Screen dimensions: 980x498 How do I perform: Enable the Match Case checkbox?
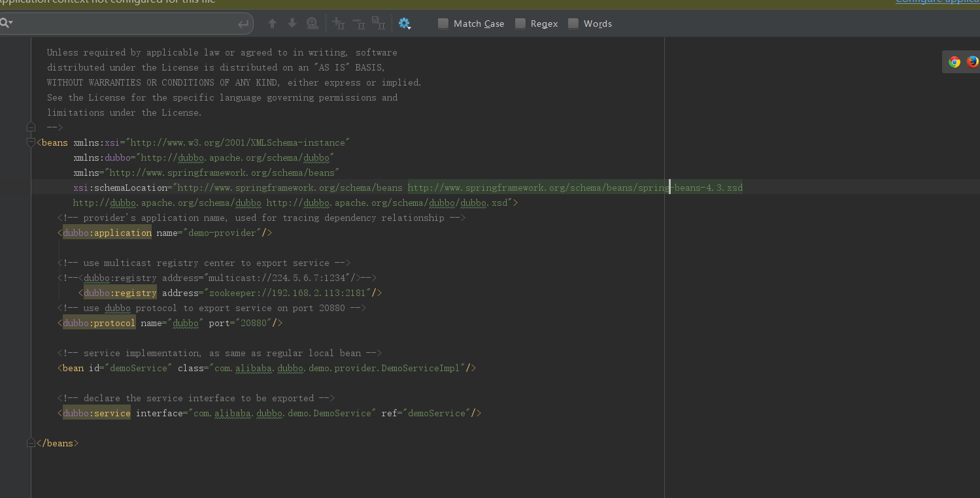click(443, 24)
